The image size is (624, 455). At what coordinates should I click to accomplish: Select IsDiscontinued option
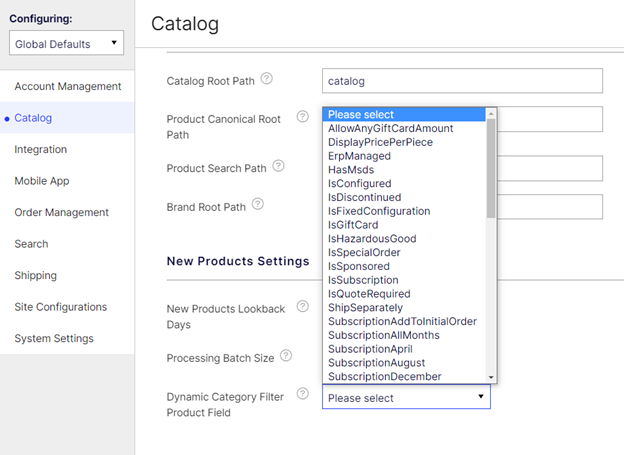point(404,197)
